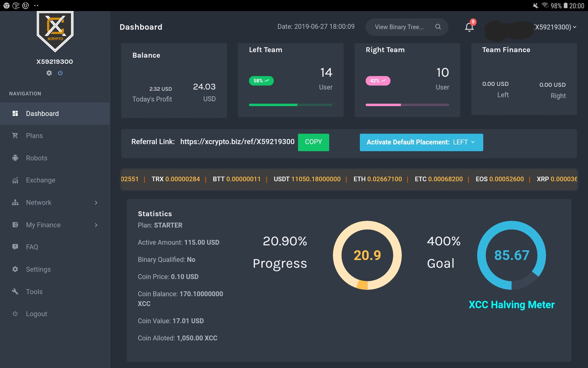The height and width of the screenshot is (368, 588).
Task: Click the blue power icon under username
Action: pyautogui.click(x=60, y=73)
